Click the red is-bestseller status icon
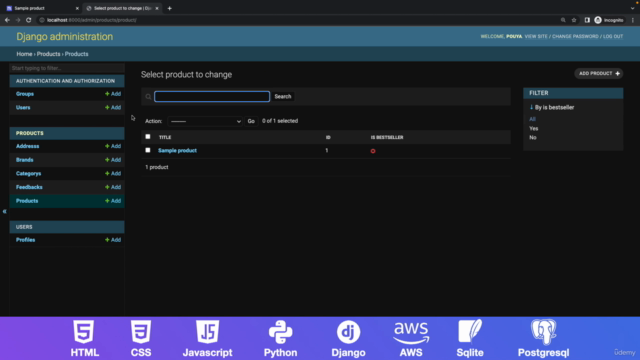The image size is (640, 360). (373, 151)
